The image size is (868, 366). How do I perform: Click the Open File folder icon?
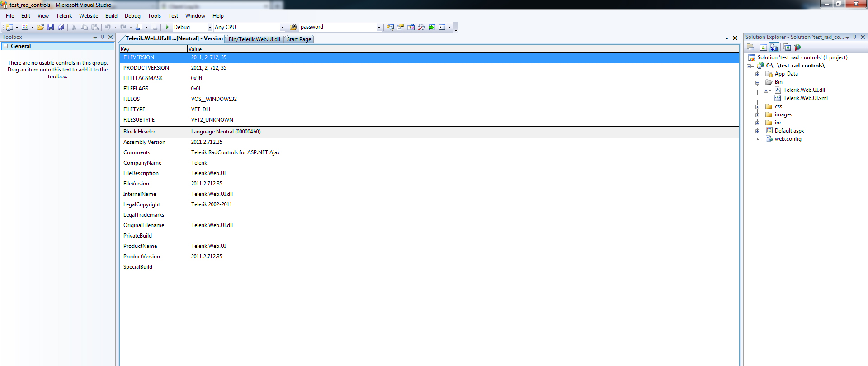[x=40, y=27]
